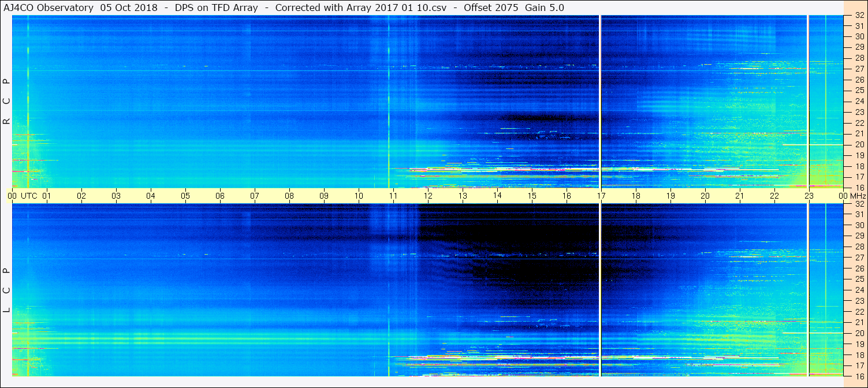The width and height of the screenshot is (868, 388).
Task: Click the 17 MHz tick on the LCP scale
Action: pos(859,365)
